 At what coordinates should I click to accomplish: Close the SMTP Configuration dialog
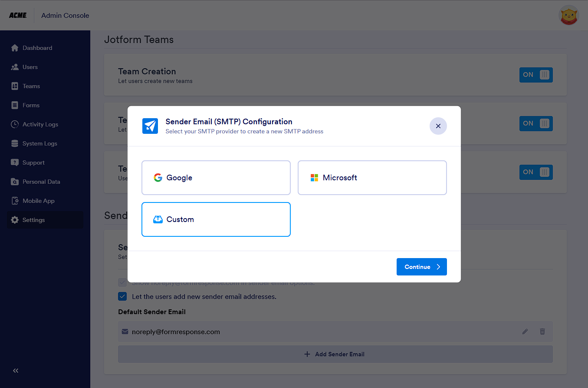click(x=438, y=126)
